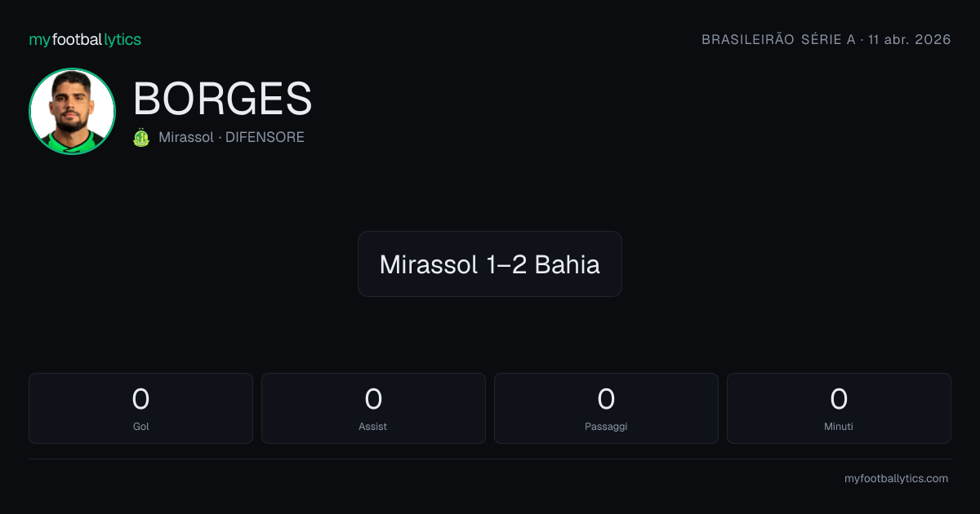Click the myfootballytics logo
The image size is (980, 514).
pyautogui.click(x=85, y=39)
